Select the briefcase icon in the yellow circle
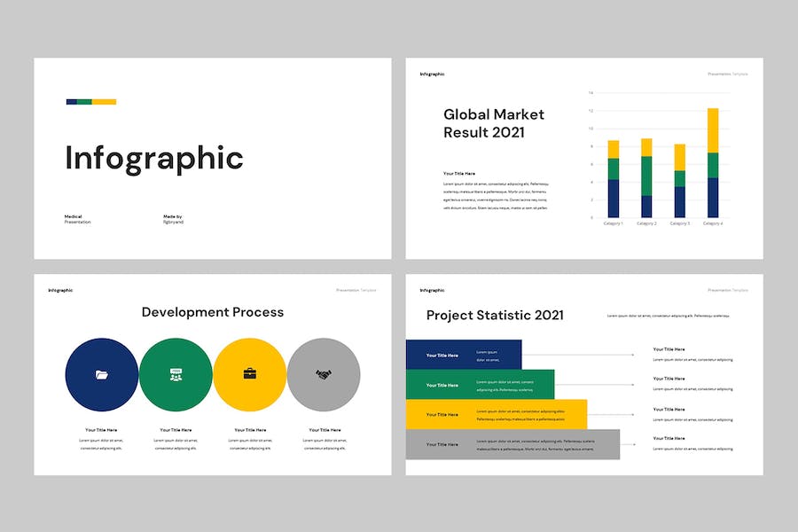This screenshot has width=798, height=532. click(x=250, y=374)
